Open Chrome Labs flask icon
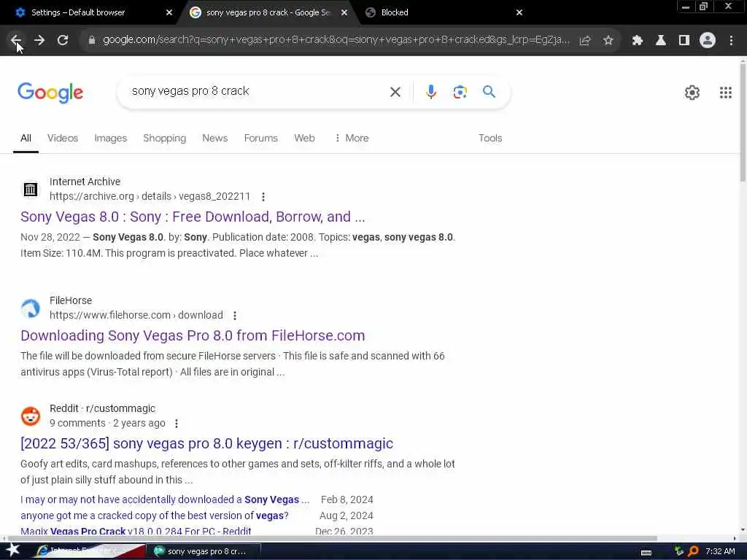Viewport: 747px width, 560px height. 661,41
